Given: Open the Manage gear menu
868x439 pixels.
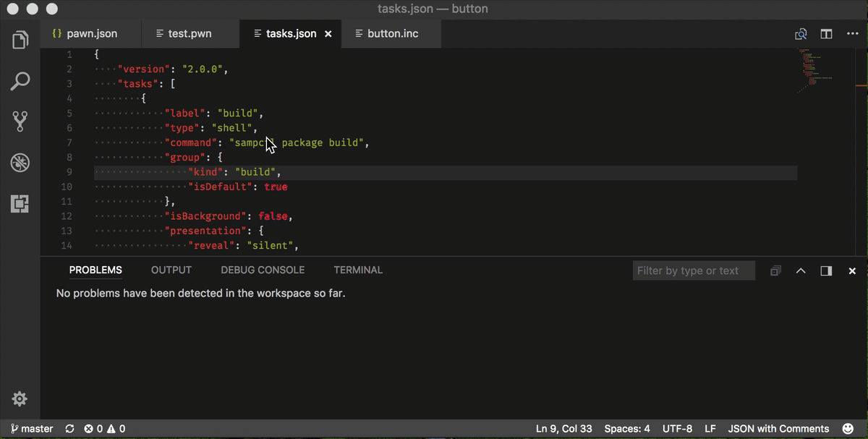Looking at the screenshot, I should pyautogui.click(x=20, y=398).
